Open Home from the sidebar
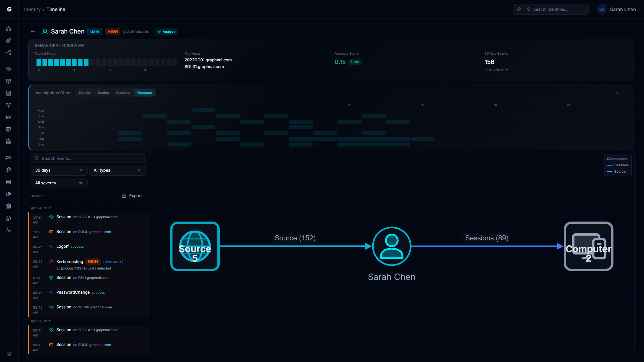 [8, 28]
